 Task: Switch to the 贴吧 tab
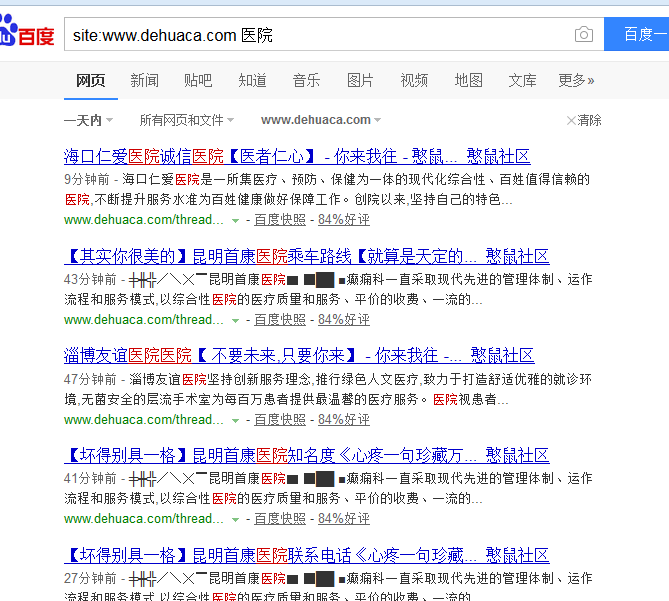coord(198,80)
